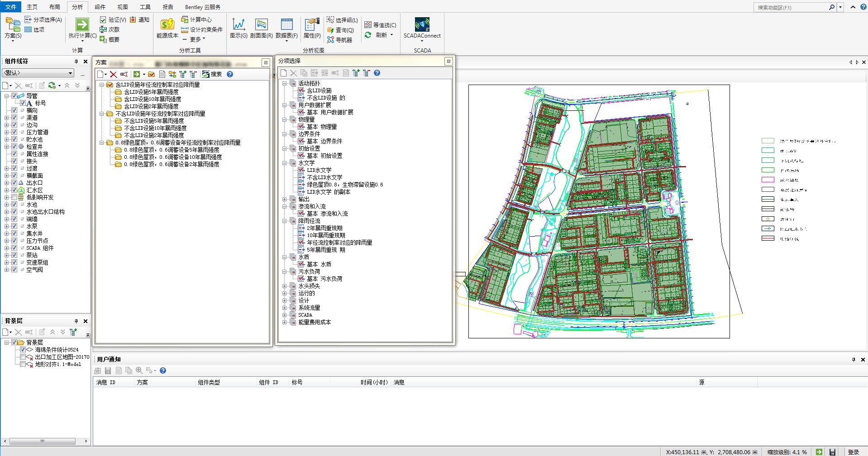The width and height of the screenshot is (868, 456).
Task: Click the 属性 properties icon
Action: click(x=312, y=24)
